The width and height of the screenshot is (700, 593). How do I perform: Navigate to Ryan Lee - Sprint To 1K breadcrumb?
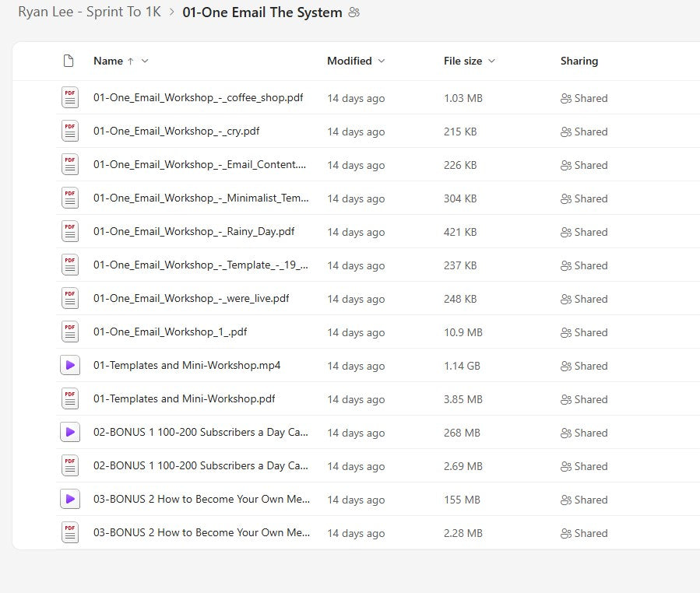90,12
